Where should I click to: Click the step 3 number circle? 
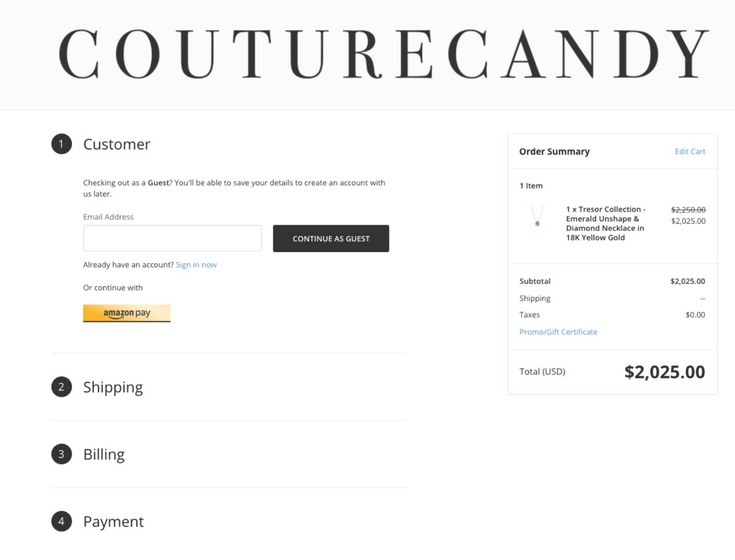pos(61,454)
